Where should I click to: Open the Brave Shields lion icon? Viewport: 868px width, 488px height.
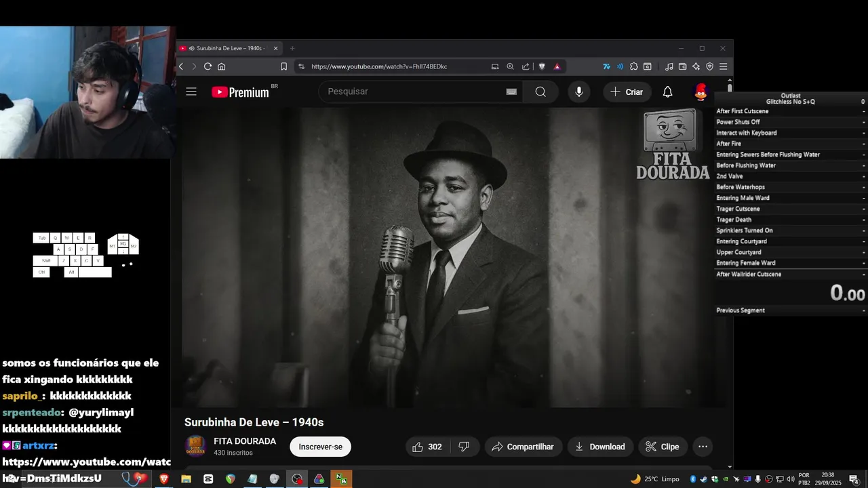point(542,66)
